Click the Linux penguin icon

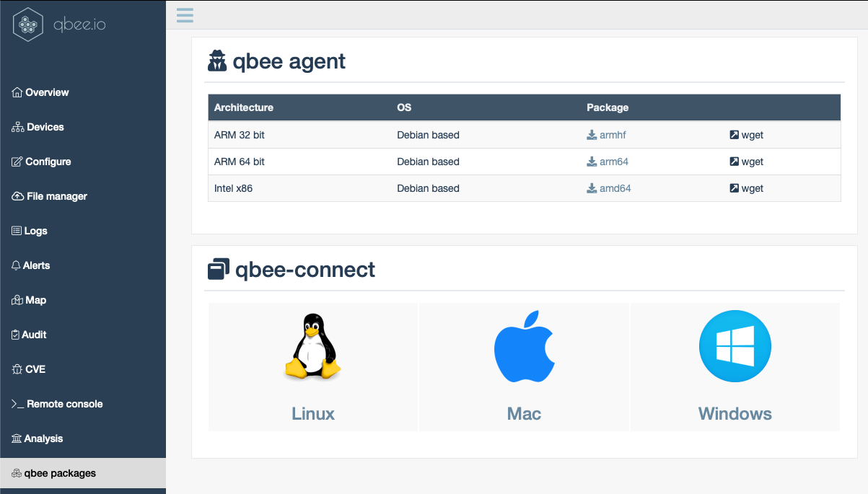click(x=312, y=346)
